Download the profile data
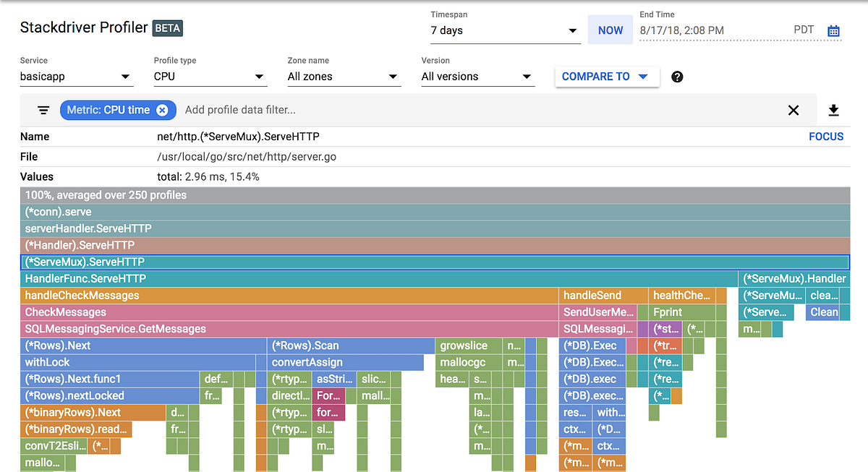 coord(833,110)
